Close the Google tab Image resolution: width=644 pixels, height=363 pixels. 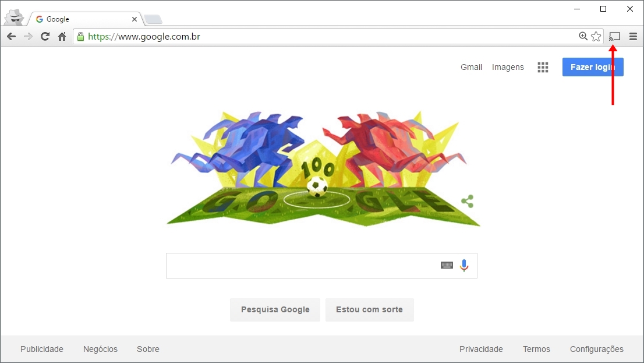(x=135, y=19)
